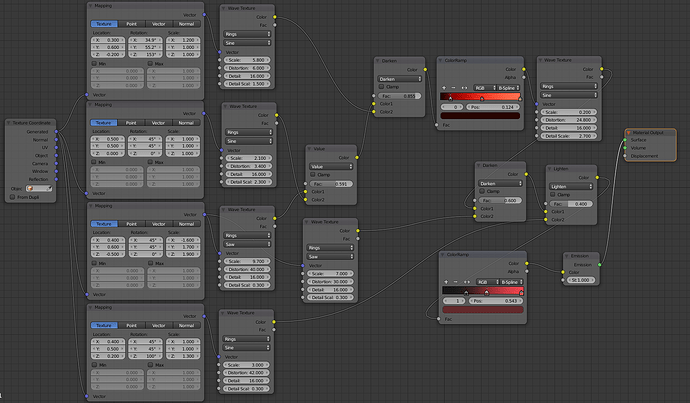Click the Volume input socket on Material Output
Viewport: 690px width, 403px height.
[625, 148]
